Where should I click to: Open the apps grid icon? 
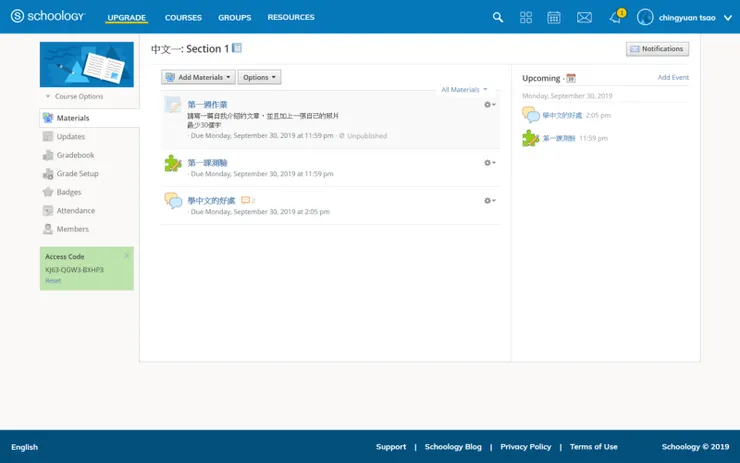[526, 17]
